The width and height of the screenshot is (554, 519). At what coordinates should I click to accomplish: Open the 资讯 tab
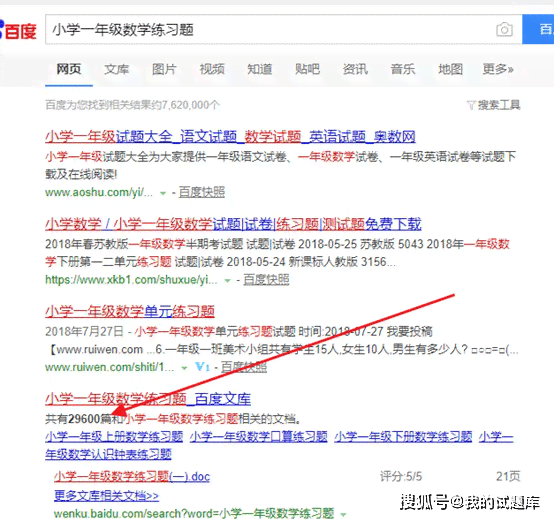(x=355, y=69)
